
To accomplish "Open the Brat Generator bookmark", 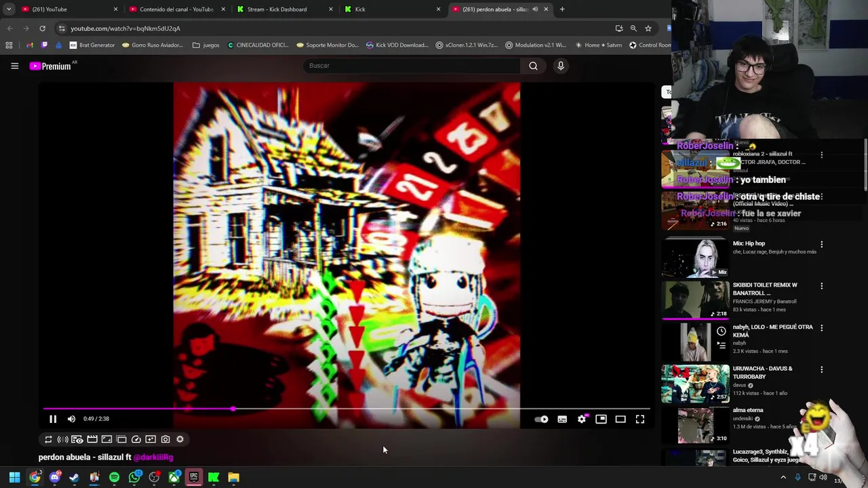I will 92,45.
